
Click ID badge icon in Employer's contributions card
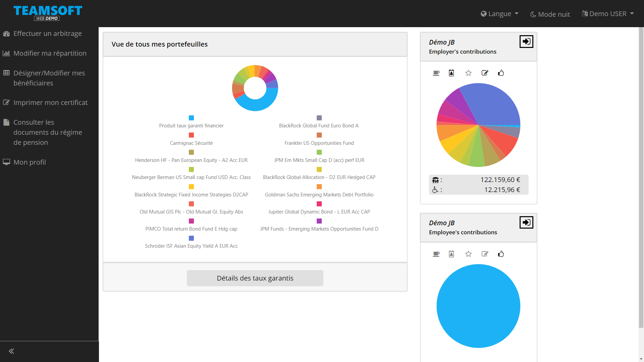point(451,73)
